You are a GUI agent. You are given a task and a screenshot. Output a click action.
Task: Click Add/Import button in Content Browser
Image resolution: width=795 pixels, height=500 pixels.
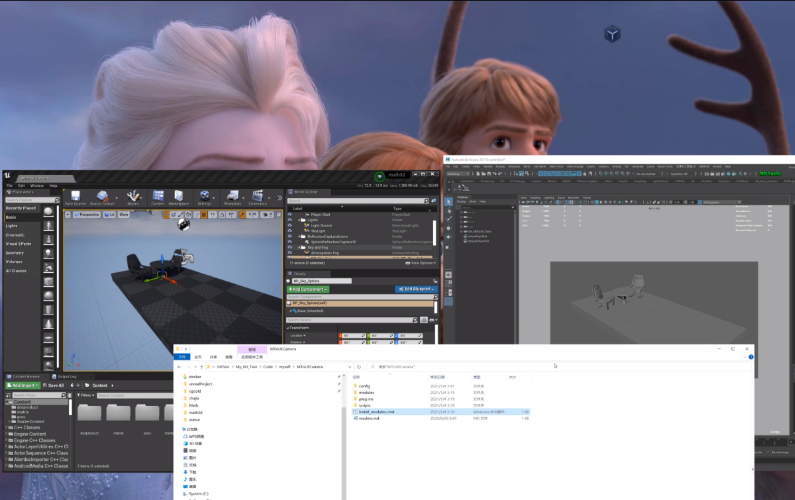pyautogui.click(x=22, y=385)
